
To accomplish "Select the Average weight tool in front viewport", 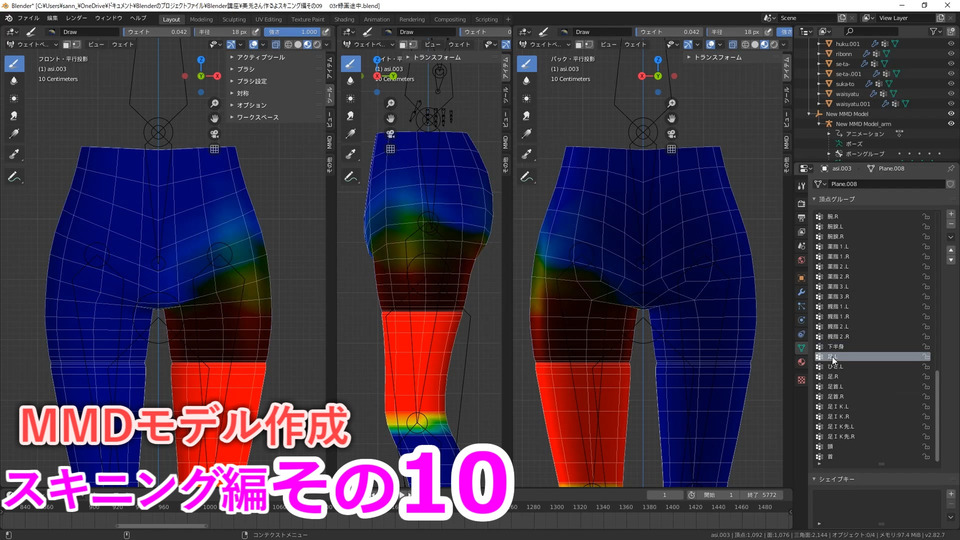I will click(14, 99).
